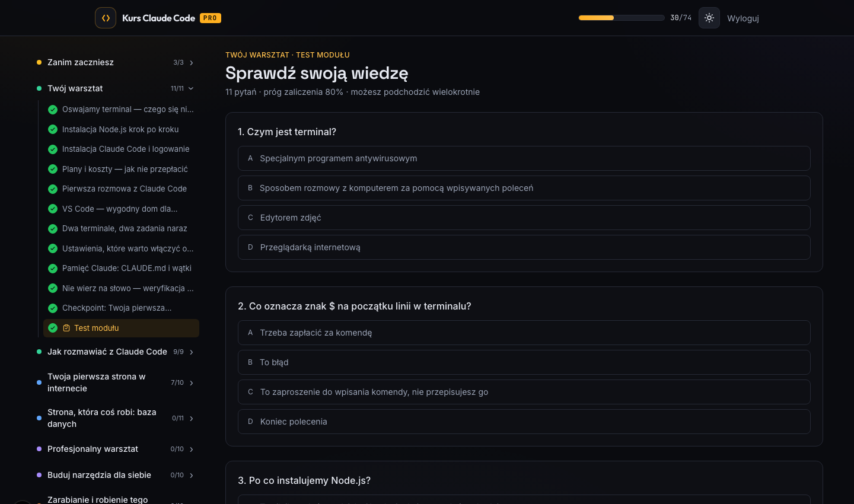Image resolution: width=854 pixels, height=504 pixels.
Task: Click the clipboard icon in Test modułu row
Action: 66,328
